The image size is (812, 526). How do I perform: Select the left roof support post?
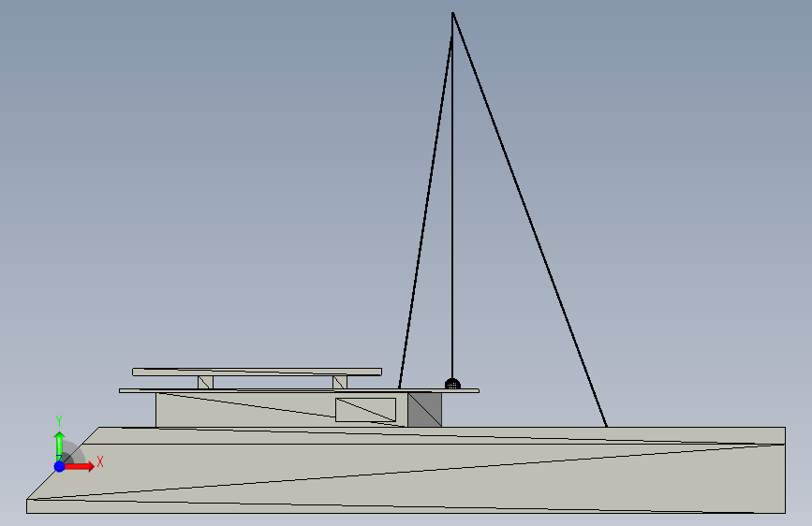206,383
